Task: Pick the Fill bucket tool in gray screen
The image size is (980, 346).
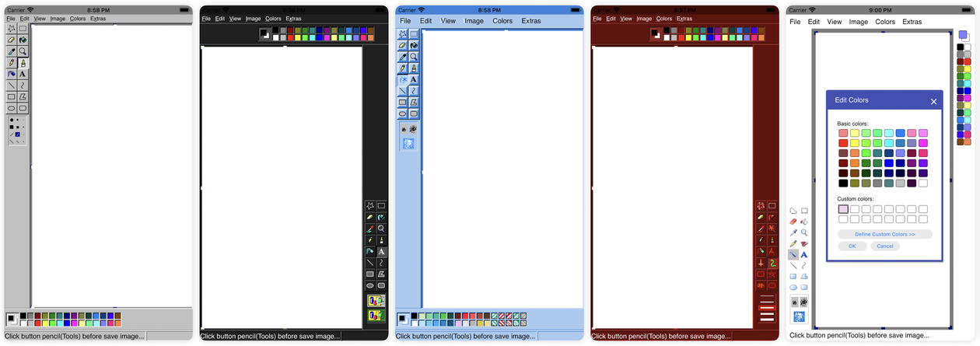Action: point(23,40)
